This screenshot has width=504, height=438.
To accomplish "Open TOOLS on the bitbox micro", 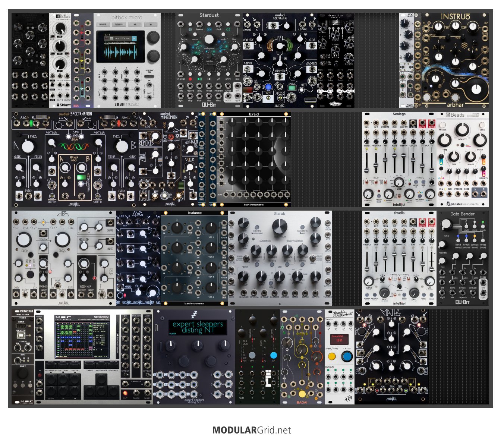I will click(119, 24).
